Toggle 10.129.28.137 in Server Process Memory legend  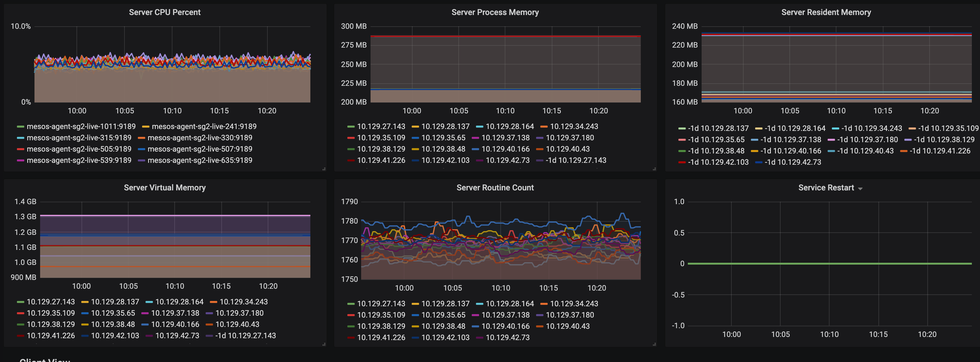(x=445, y=127)
